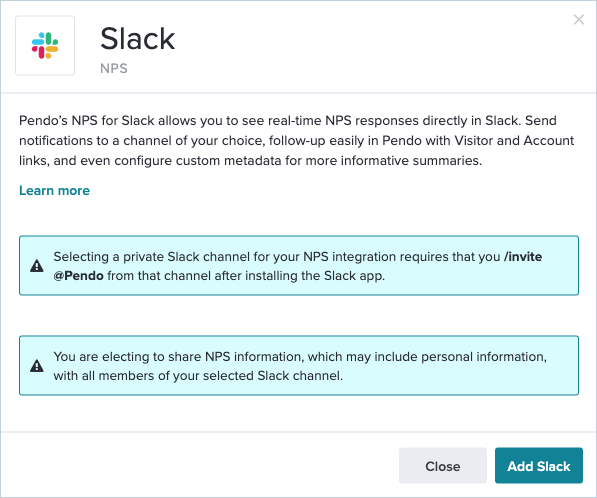Click the personal information sharing notice box
This screenshot has width=597, height=498.
click(x=299, y=366)
